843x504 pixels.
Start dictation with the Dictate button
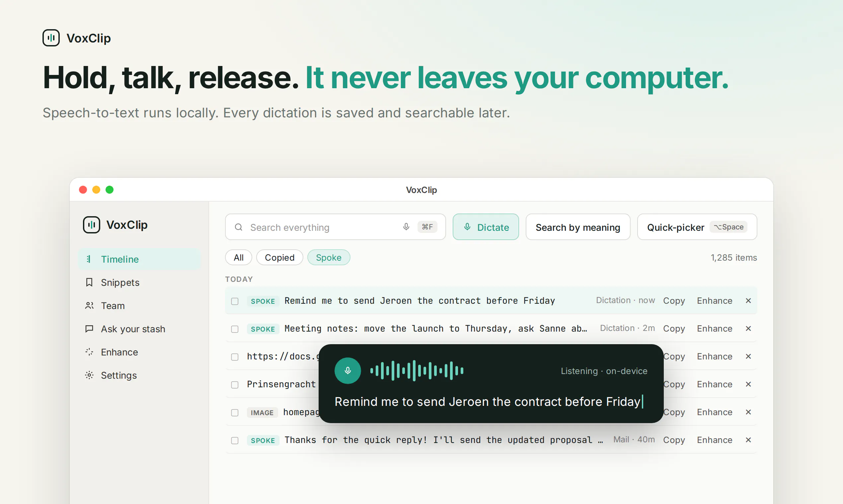(x=486, y=227)
